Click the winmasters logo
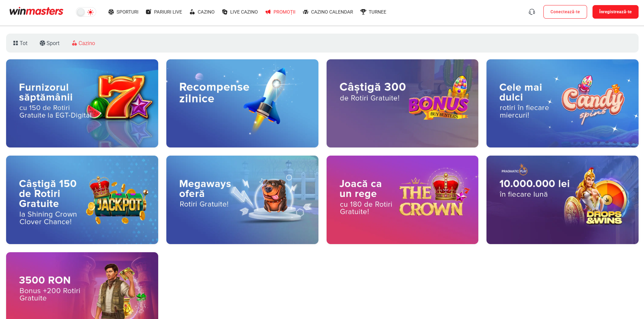The height and width of the screenshot is (319, 644). [x=36, y=12]
